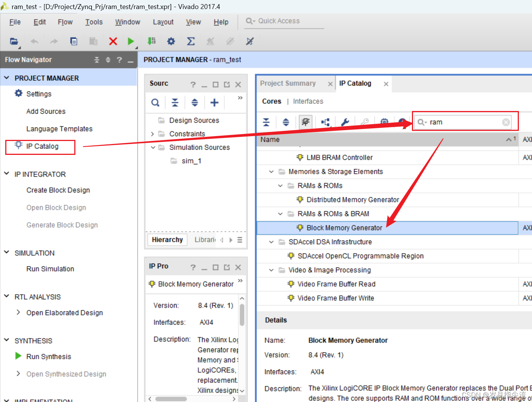Click the crossed tools icon in toolbar
This screenshot has width=532, height=402.
(x=250, y=41)
